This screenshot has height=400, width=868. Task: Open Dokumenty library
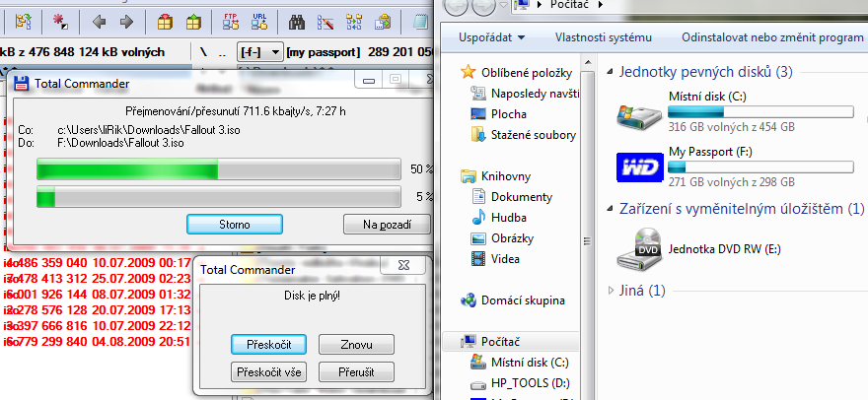coord(512,197)
